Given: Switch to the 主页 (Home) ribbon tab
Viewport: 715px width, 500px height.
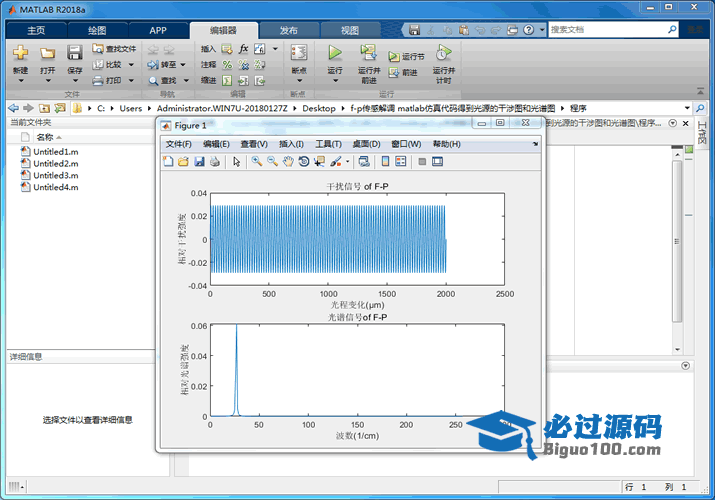Looking at the screenshot, I should [x=36, y=30].
